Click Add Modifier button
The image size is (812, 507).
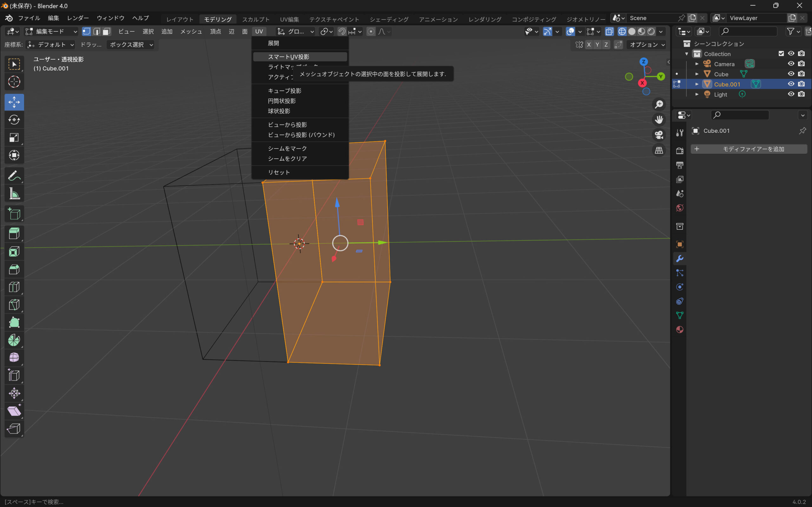coord(749,149)
